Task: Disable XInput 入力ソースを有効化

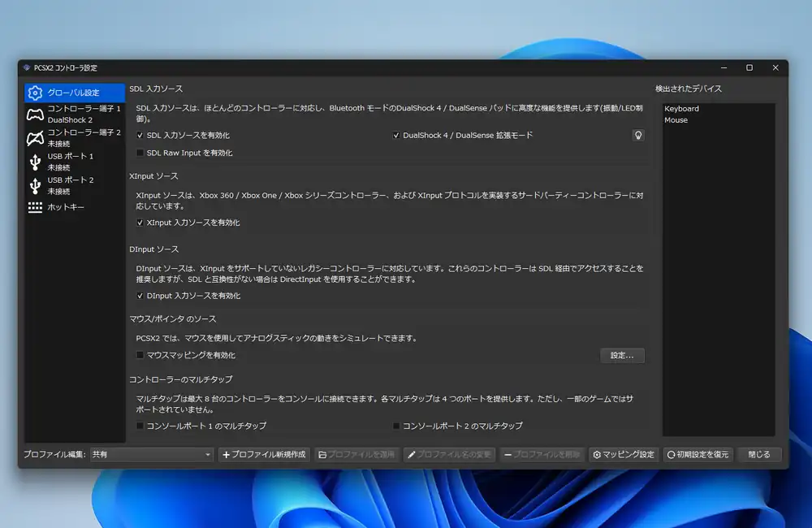Action: [140, 220]
